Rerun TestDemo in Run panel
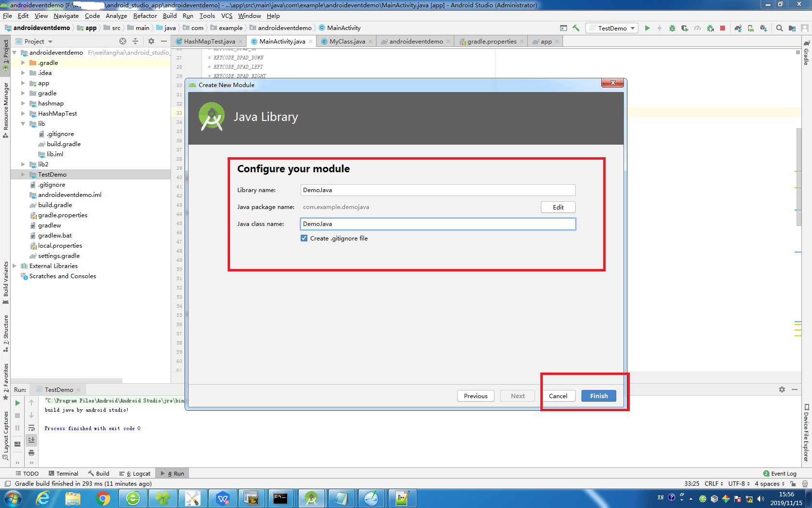 coord(17,403)
